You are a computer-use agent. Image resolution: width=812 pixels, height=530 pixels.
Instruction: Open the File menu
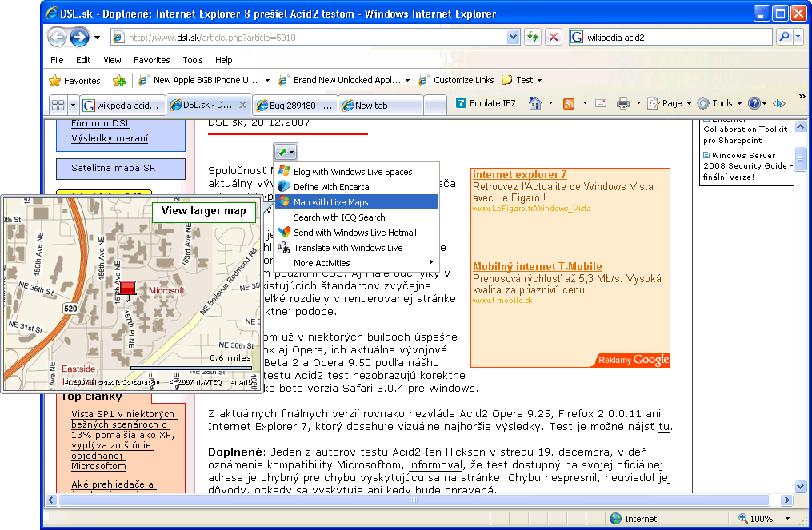57,60
